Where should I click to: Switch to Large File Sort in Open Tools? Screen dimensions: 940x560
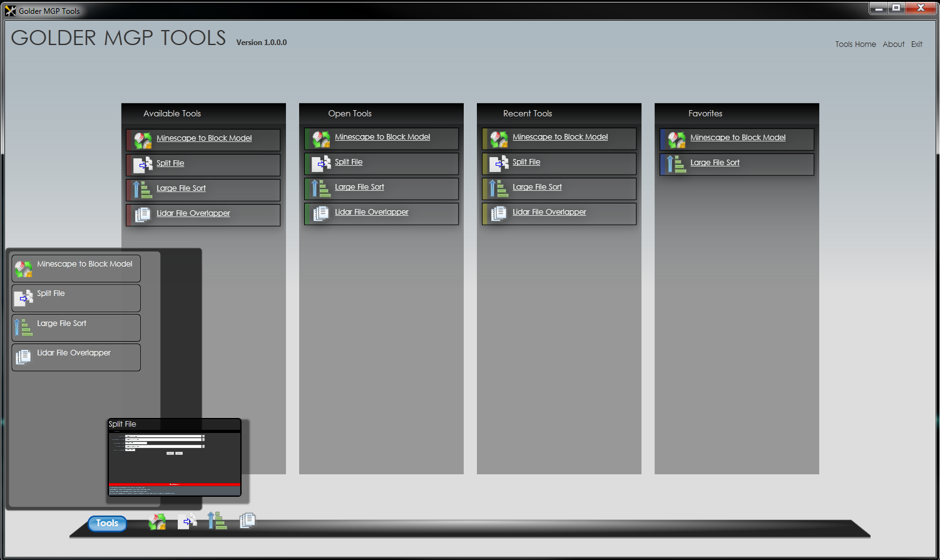click(359, 187)
